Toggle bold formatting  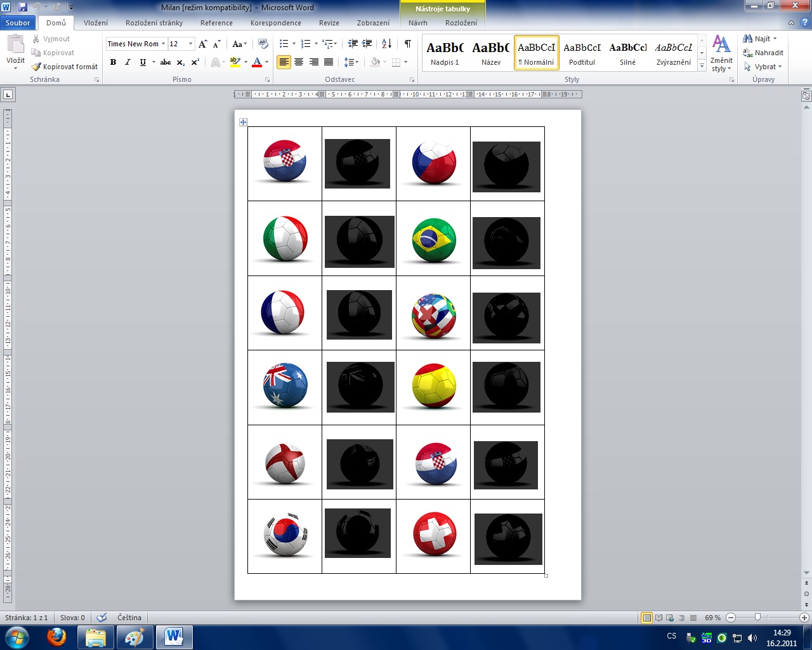[x=113, y=62]
